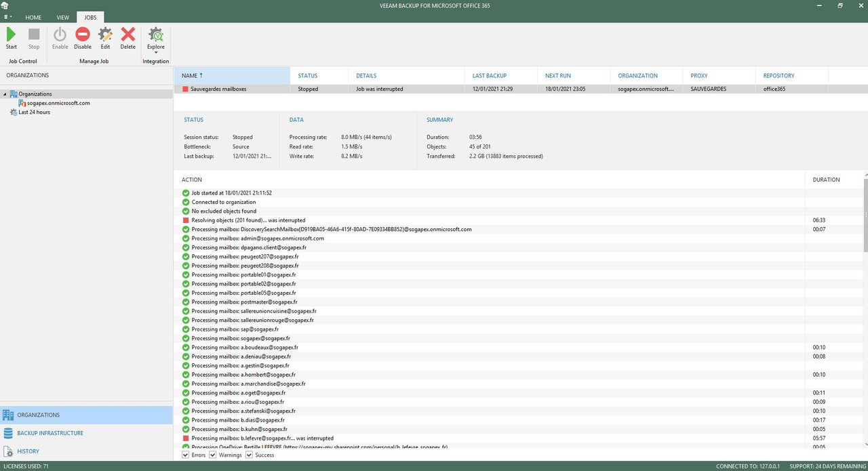Select the Sauvegardes mailboxes job row
Image resolution: width=868 pixels, height=471 pixels.
click(x=521, y=89)
